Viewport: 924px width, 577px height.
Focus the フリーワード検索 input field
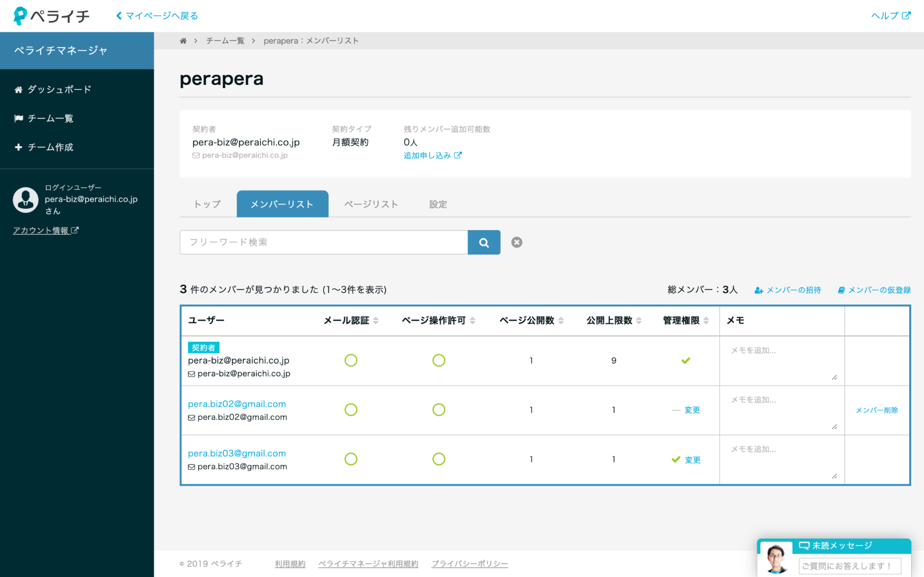click(324, 242)
